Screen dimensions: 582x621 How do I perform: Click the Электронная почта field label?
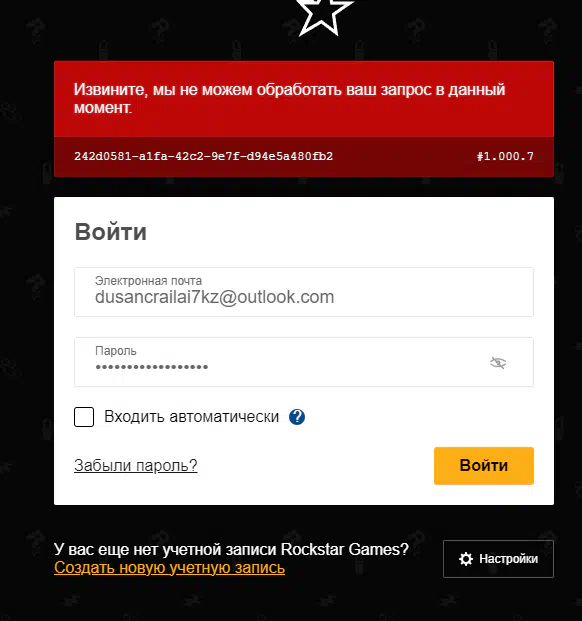[x=148, y=281]
